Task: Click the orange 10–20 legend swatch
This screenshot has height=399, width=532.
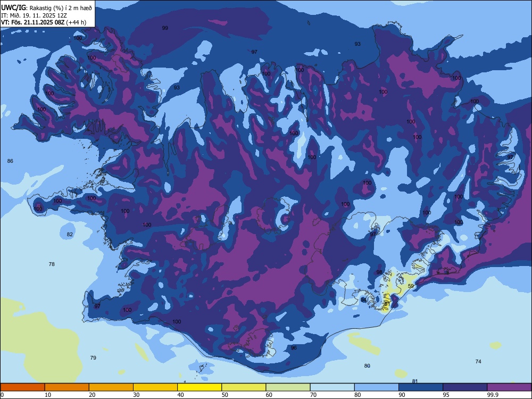Action: pos(67,387)
